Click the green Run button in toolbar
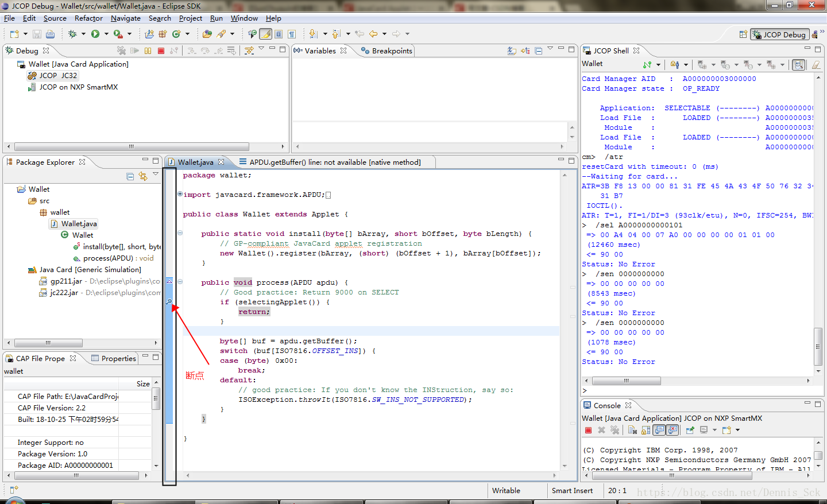 [x=95, y=34]
